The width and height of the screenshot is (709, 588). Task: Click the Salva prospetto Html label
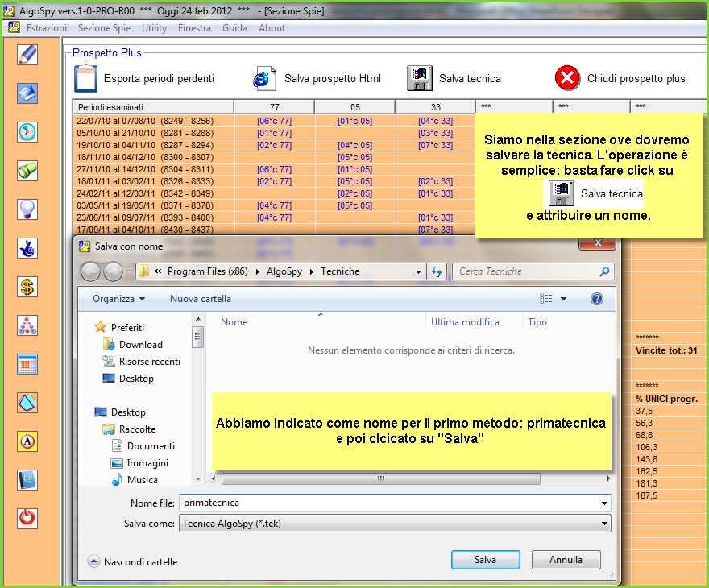(x=332, y=79)
